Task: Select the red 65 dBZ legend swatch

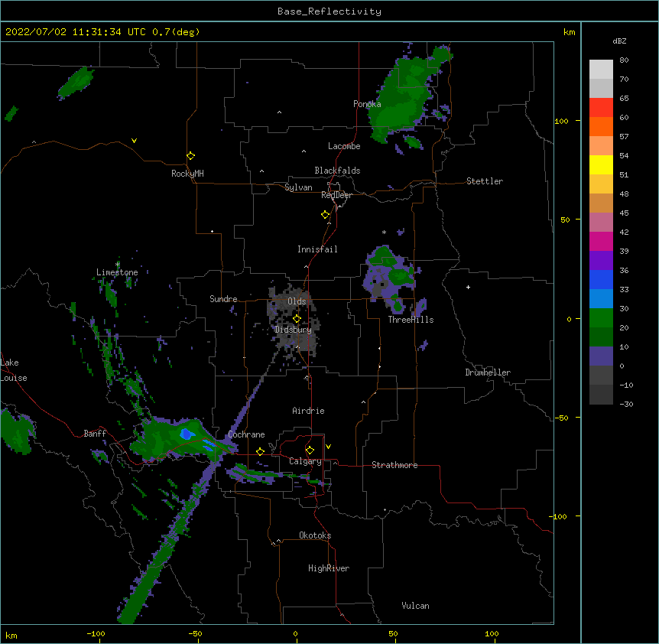Action: [x=601, y=107]
